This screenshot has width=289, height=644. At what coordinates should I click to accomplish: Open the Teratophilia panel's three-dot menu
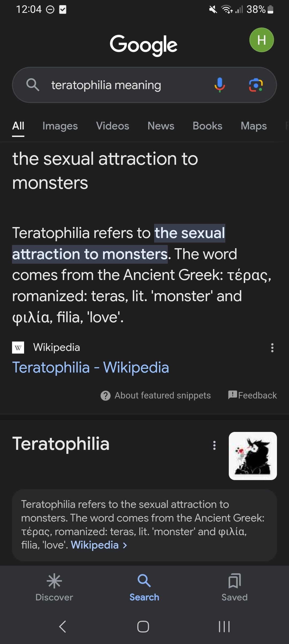click(214, 445)
